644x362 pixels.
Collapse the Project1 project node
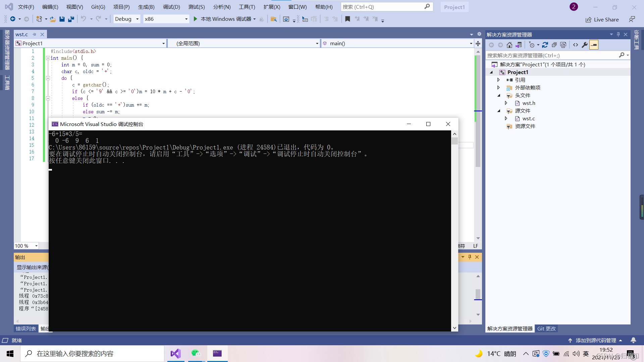click(x=491, y=72)
